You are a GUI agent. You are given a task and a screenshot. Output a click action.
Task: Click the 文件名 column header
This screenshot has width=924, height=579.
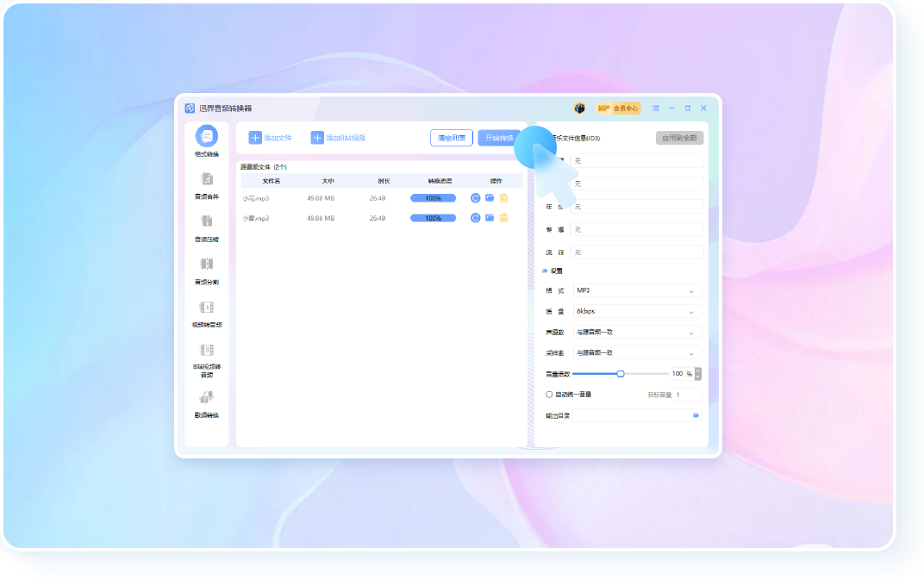click(x=271, y=181)
